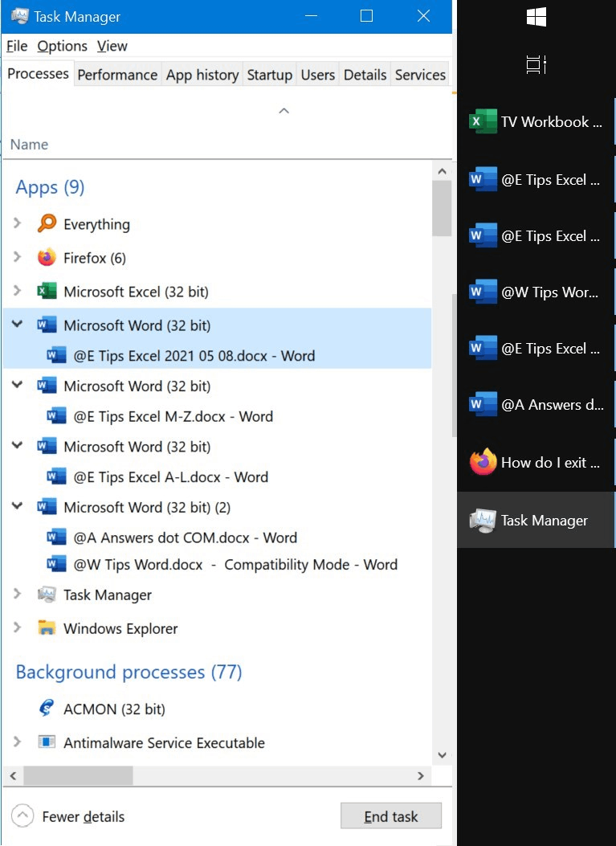Sort by the Name column header
The height and width of the screenshot is (846, 616).
(x=29, y=145)
